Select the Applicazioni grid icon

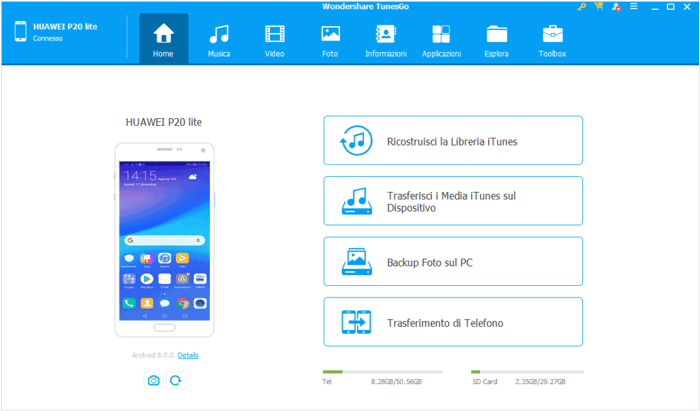click(x=441, y=39)
